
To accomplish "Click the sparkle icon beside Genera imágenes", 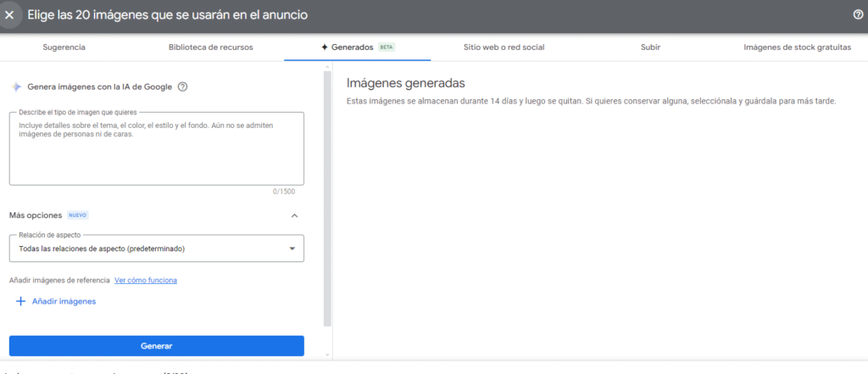I will point(15,87).
